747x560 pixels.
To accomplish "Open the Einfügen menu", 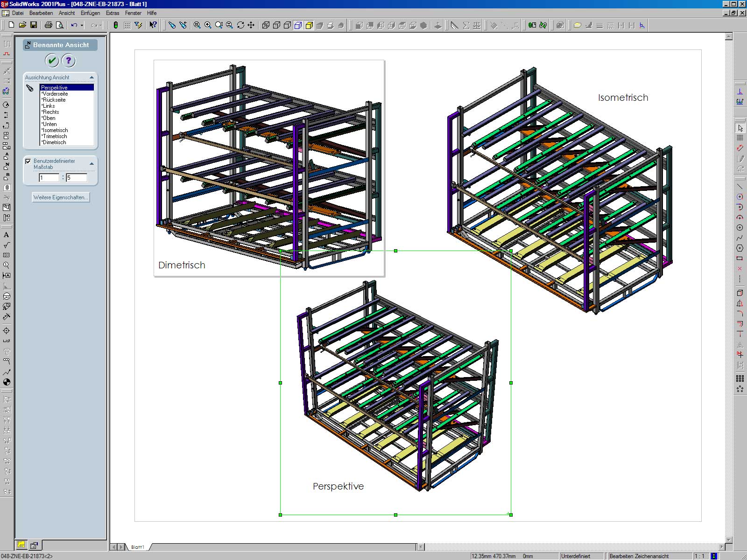I will (90, 13).
